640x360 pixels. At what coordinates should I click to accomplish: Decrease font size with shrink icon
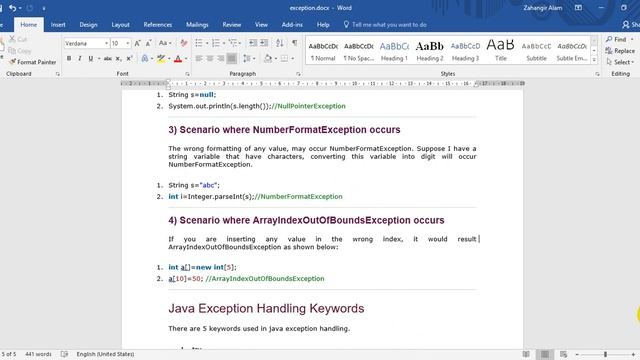(x=149, y=43)
